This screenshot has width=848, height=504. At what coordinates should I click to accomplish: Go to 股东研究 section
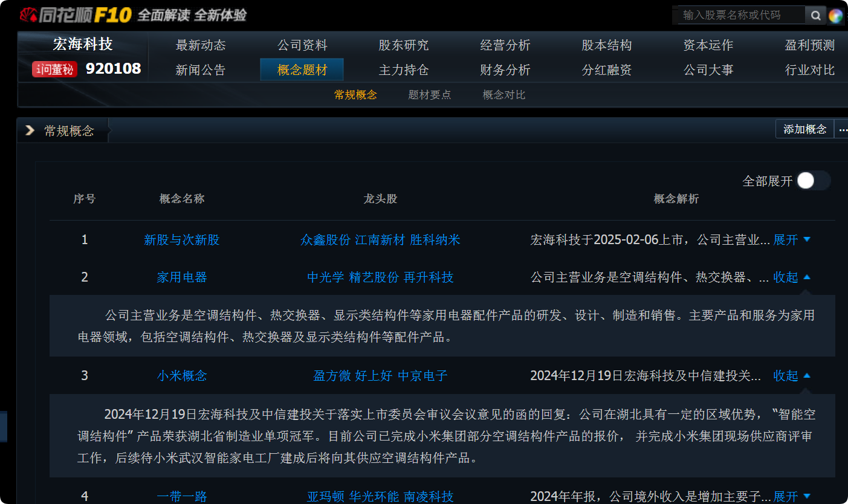[x=404, y=45]
